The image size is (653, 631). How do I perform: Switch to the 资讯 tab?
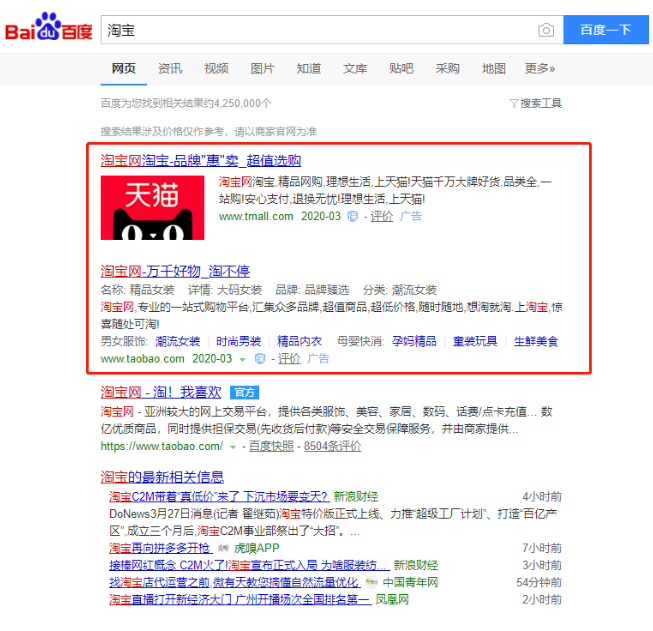coord(170,68)
